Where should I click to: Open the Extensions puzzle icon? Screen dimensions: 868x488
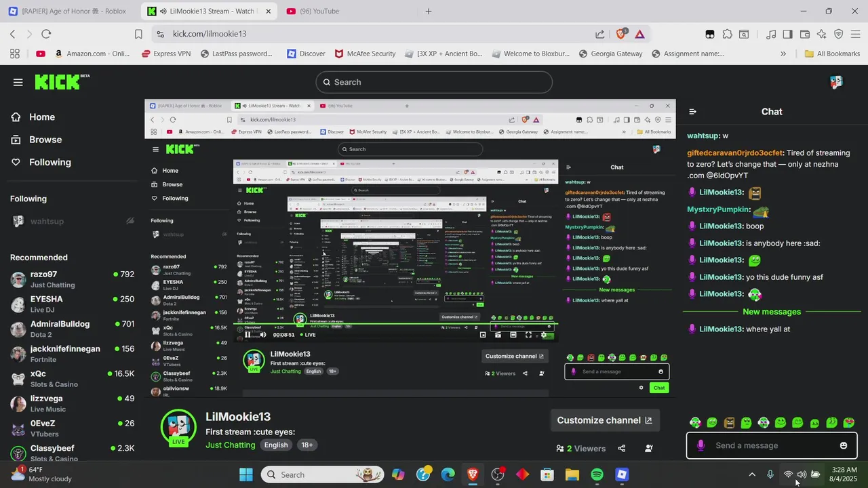727,34
